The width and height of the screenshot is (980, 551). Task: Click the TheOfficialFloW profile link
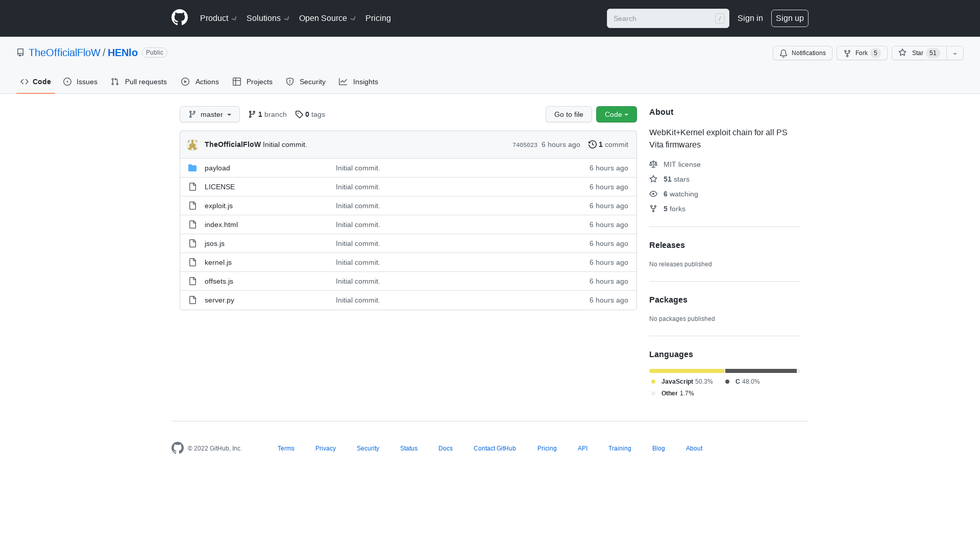[x=64, y=52]
